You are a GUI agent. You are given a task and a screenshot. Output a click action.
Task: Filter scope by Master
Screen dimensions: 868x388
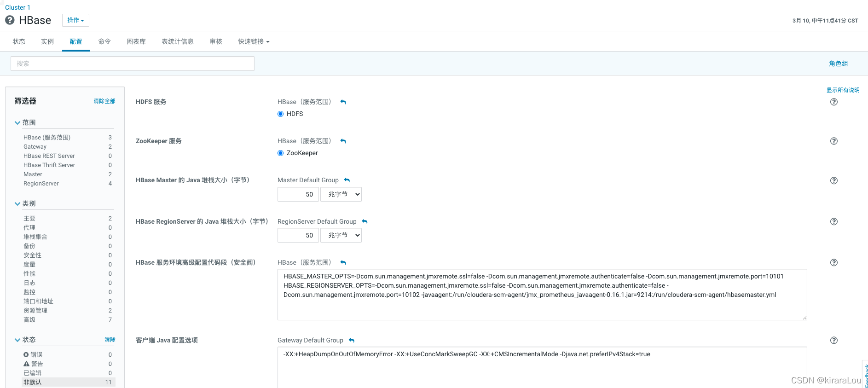68,174
